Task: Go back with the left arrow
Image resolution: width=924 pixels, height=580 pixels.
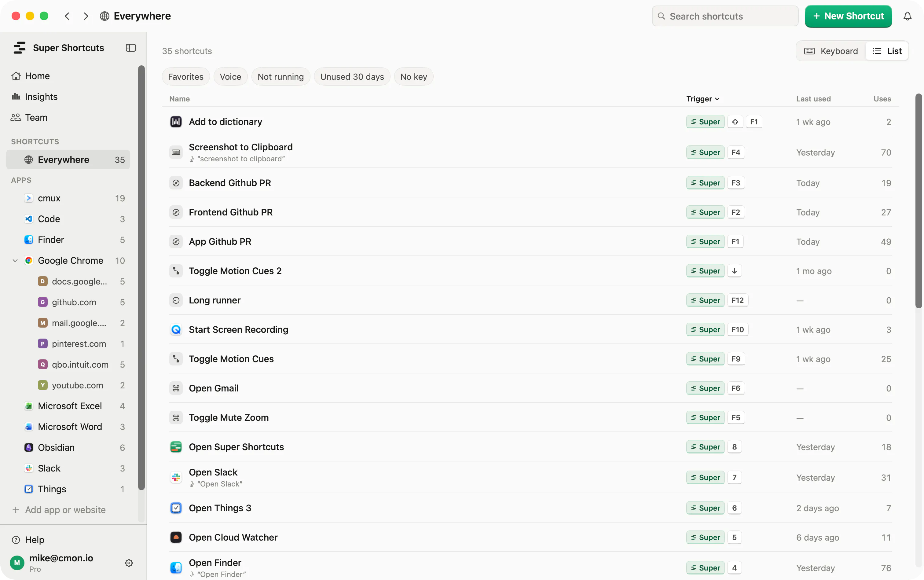Action: click(x=67, y=16)
